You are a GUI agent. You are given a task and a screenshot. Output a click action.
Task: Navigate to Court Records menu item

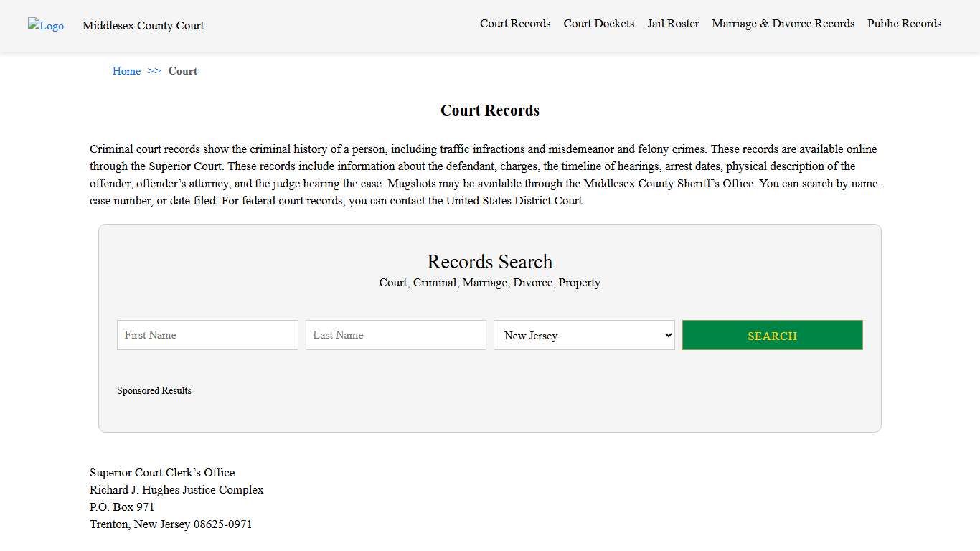tap(515, 23)
